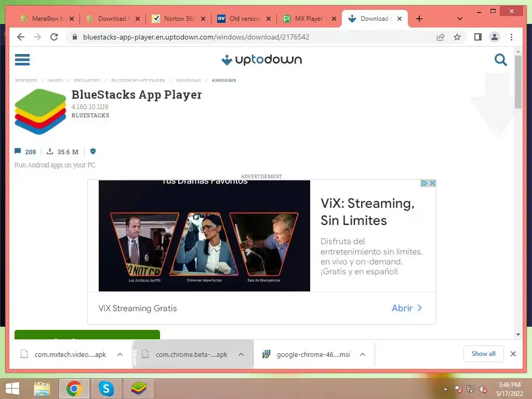Click the AdChoices triangle icon
The width and height of the screenshot is (532, 399).
(x=424, y=183)
